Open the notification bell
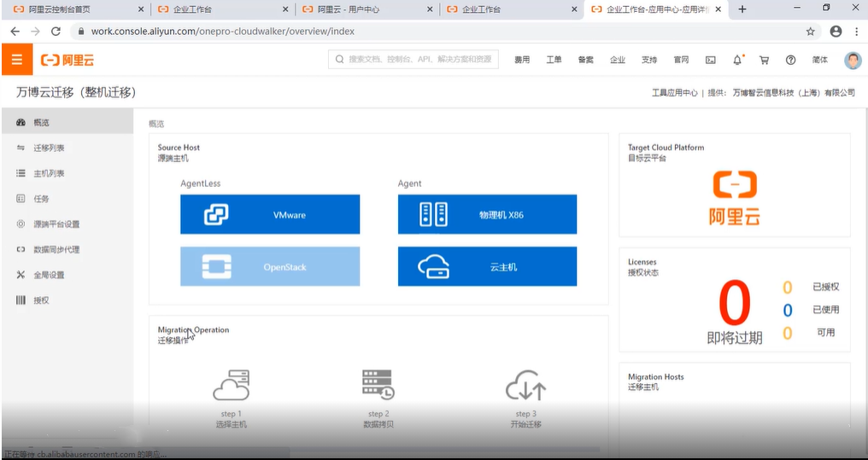The width and height of the screenshot is (868, 460). [737, 61]
